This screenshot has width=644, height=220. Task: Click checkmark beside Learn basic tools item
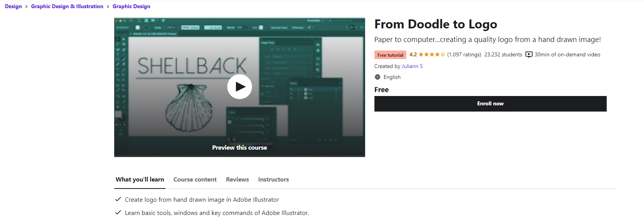pos(118,213)
